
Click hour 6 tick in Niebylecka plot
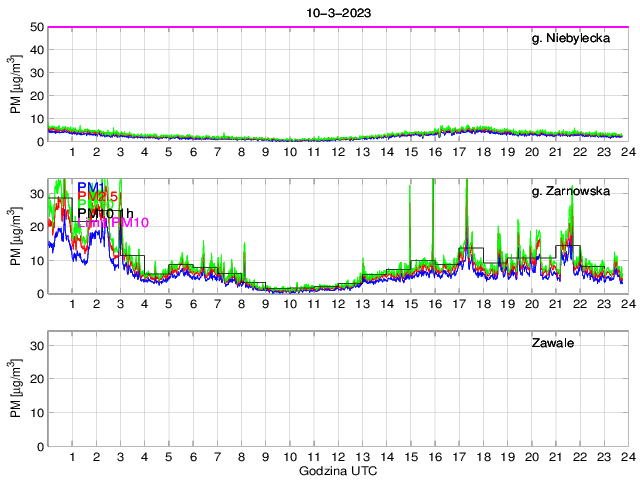pyautogui.click(x=193, y=152)
